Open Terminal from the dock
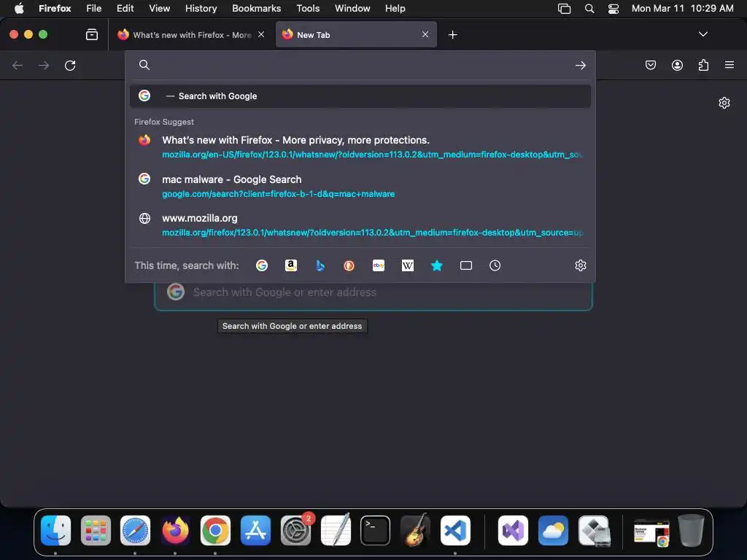747x560 pixels. (x=376, y=531)
